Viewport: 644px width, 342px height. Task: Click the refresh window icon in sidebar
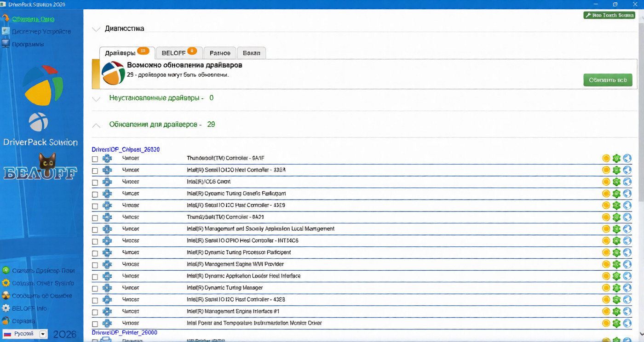[x=6, y=19]
